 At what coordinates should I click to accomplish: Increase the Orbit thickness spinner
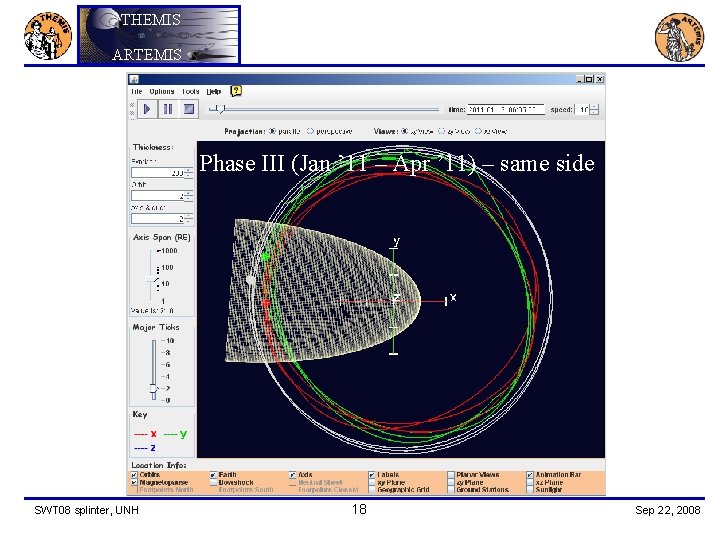tap(188, 193)
